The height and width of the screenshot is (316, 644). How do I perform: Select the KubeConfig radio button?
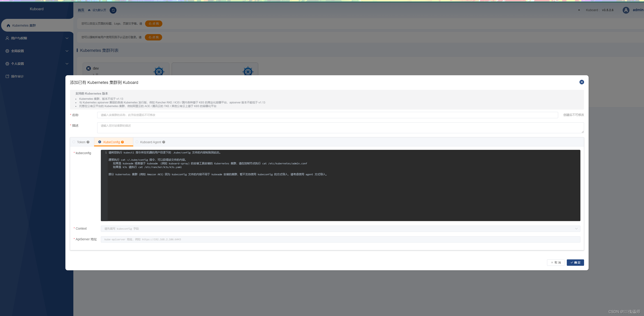pos(100,142)
